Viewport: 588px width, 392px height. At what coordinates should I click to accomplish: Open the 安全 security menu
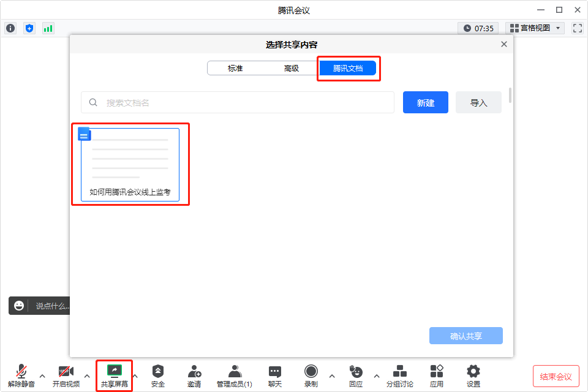coord(158,376)
